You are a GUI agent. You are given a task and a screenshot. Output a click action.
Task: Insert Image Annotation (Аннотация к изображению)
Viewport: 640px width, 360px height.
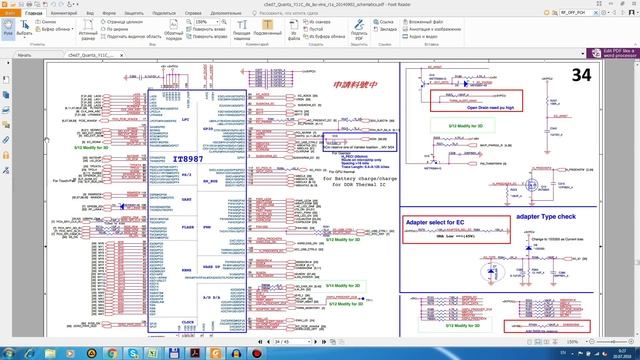[x=432, y=29]
